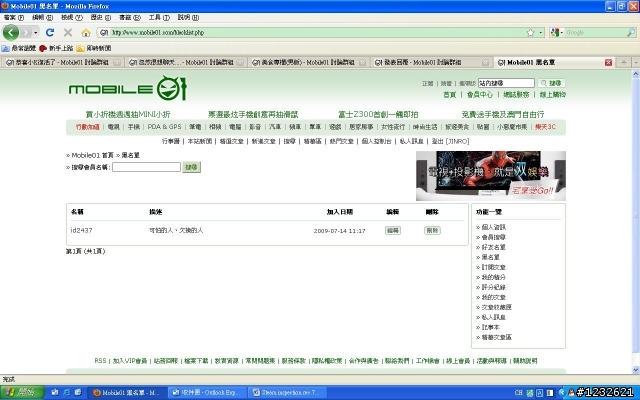Open the 檔案 (F) menu
Screen dimensions: 640x400
click(x=14, y=18)
